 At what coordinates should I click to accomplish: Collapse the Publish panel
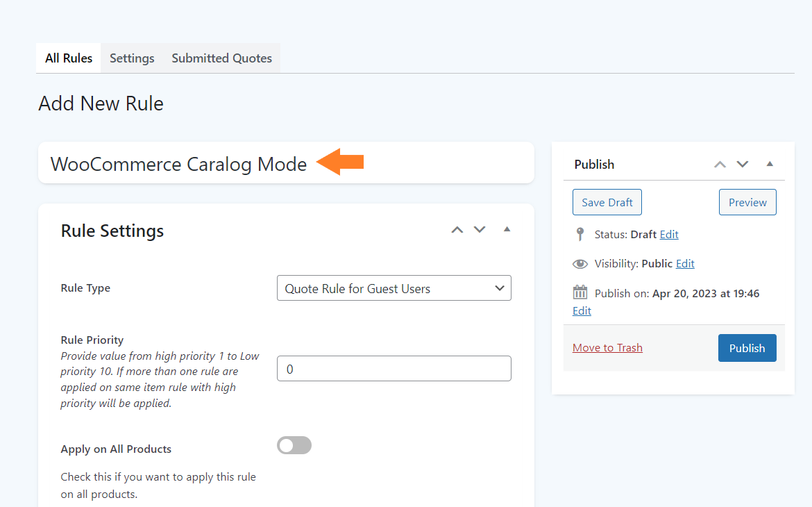(770, 164)
